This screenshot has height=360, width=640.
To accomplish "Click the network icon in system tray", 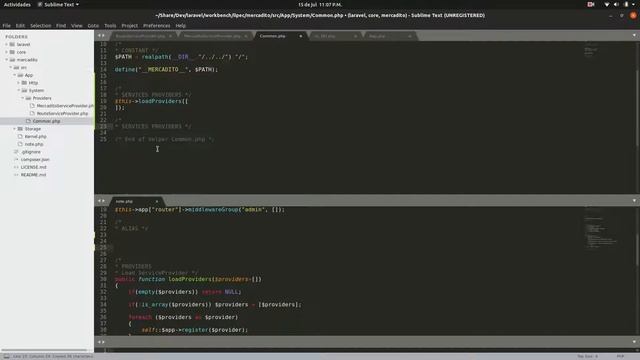I will pos(607,4).
